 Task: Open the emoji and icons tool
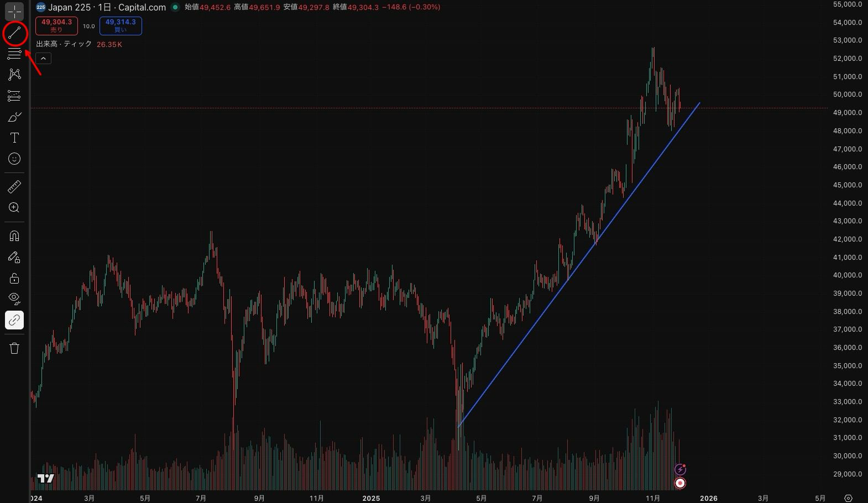14,159
